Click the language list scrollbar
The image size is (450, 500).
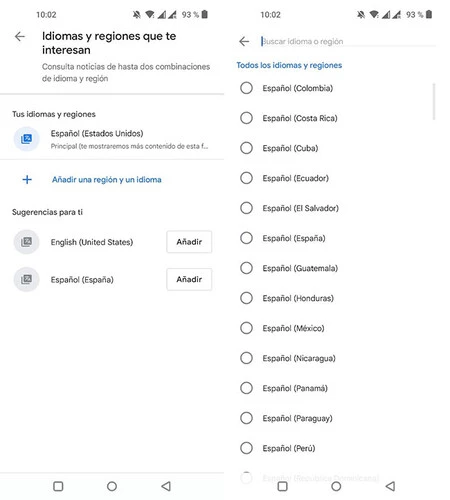434,102
